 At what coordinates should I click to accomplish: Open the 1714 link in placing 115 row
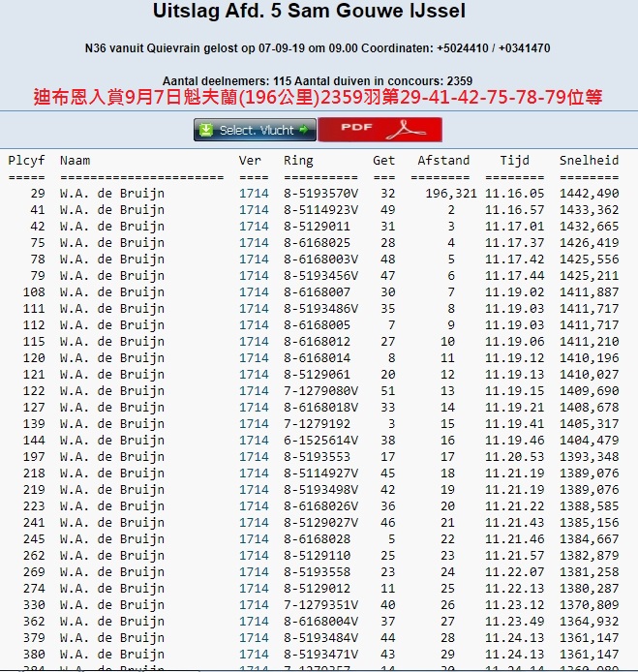(x=254, y=342)
